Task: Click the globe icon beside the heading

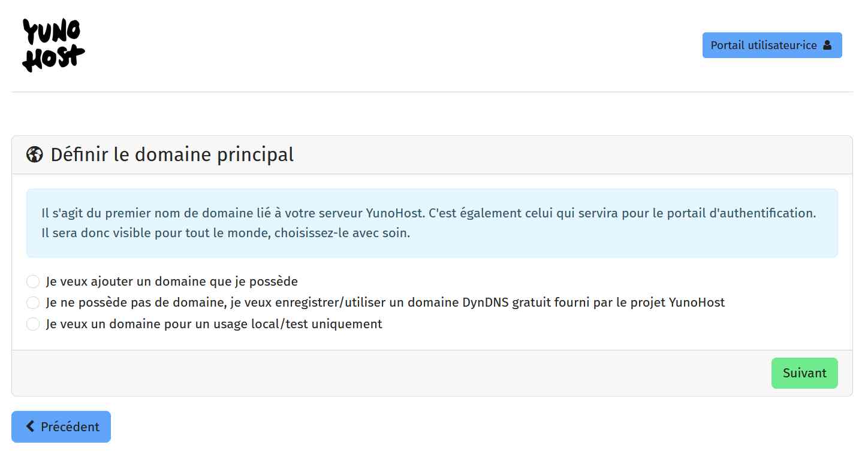Action: coord(35,155)
